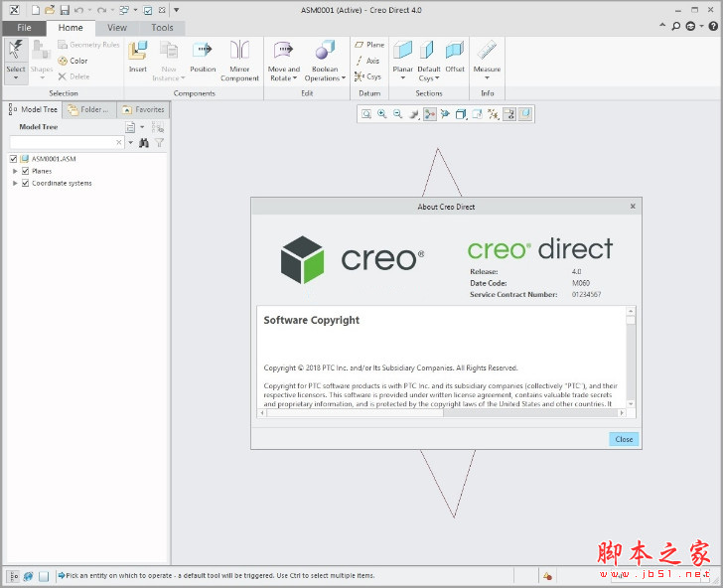Open a file using the folder icon
723x588 pixels.
coord(50,10)
